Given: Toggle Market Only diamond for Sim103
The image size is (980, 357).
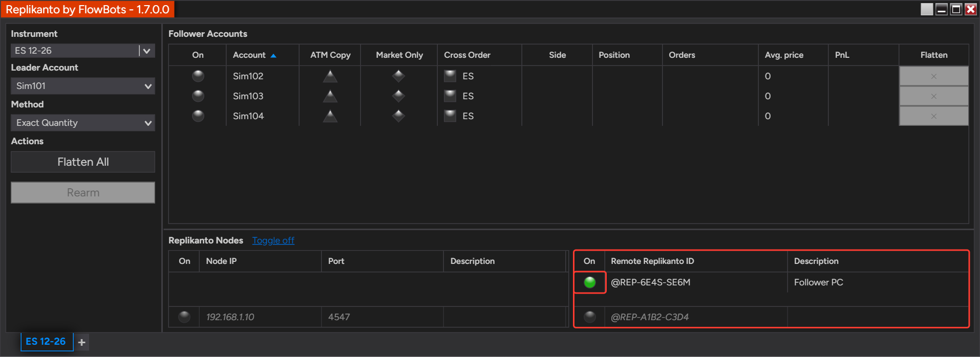Looking at the screenshot, I should pos(399,96).
